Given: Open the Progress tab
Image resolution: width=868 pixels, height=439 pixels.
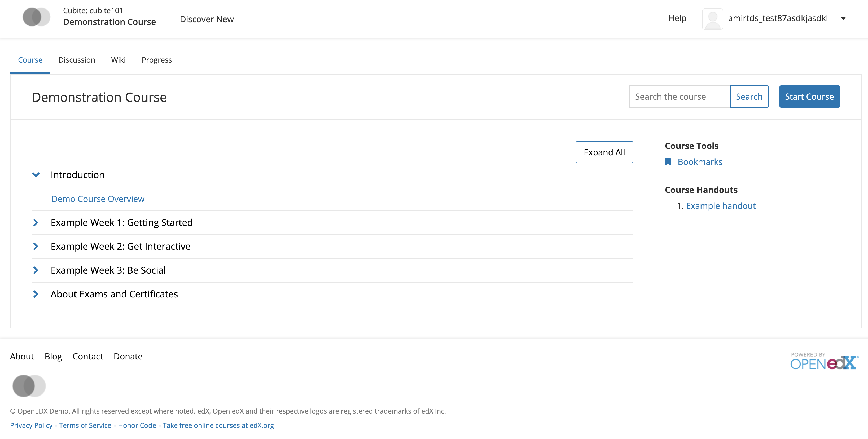Looking at the screenshot, I should (x=157, y=60).
